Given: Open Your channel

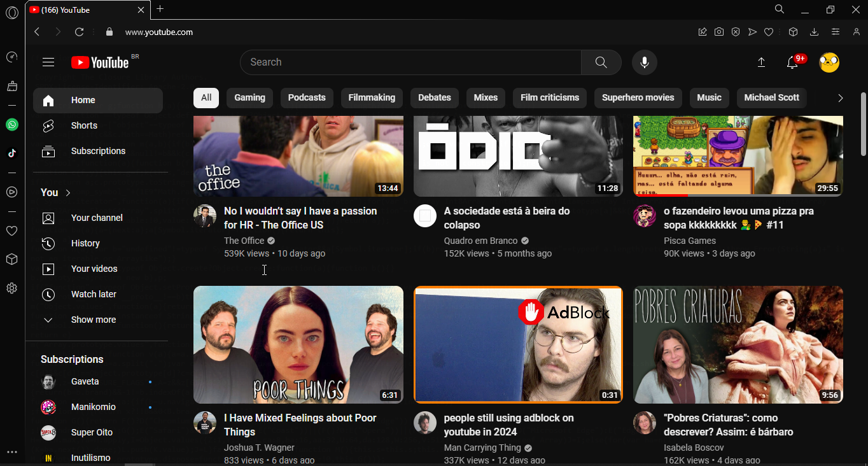Looking at the screenshot, I should click(x=98, y=218).
